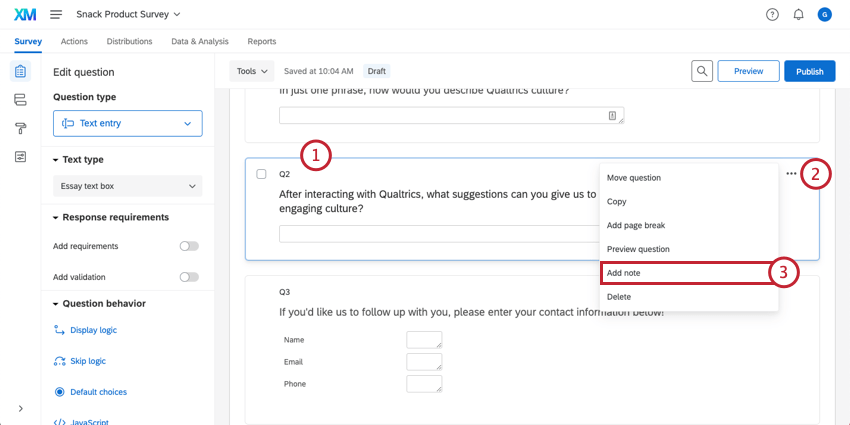Open the Question type Text entry dropdown
The image size is (850, 425).
pyautogui.click(x=127, y=123)
